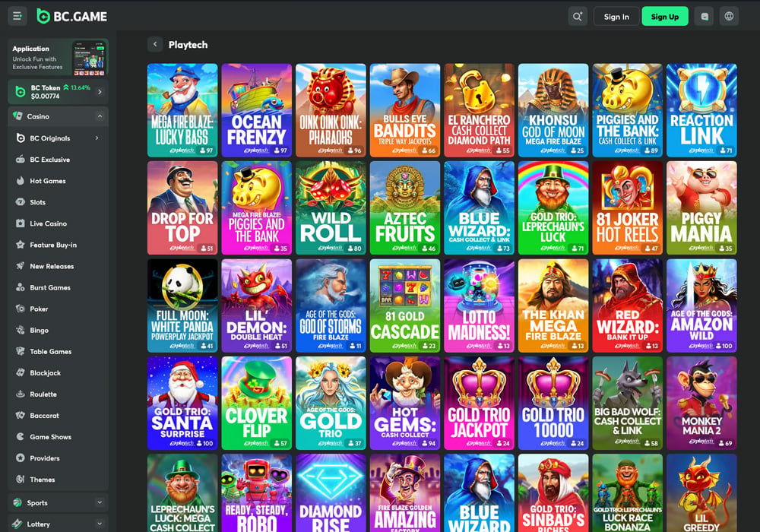This screenshot has width=760, height=532.
Task: Click the BC.GAME logo
Action: point(72,17)
